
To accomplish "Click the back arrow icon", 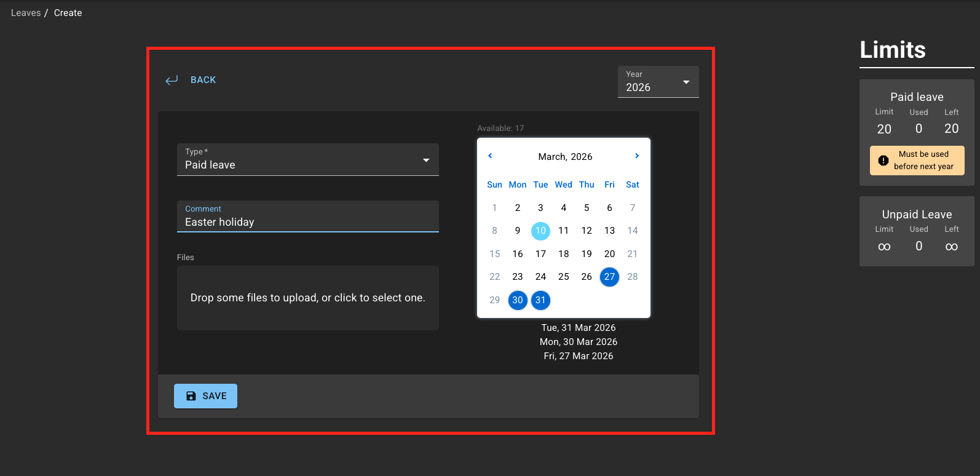I will pos(172,80).
